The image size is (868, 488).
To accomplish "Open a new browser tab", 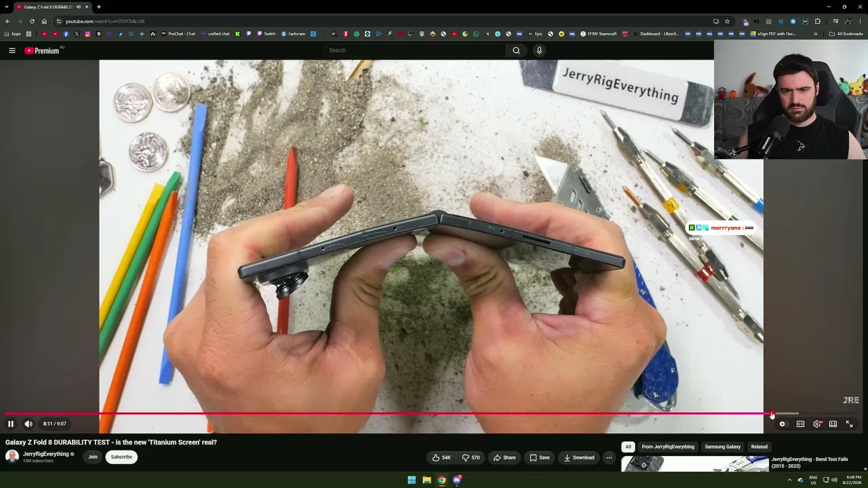I will click(99, 7).
